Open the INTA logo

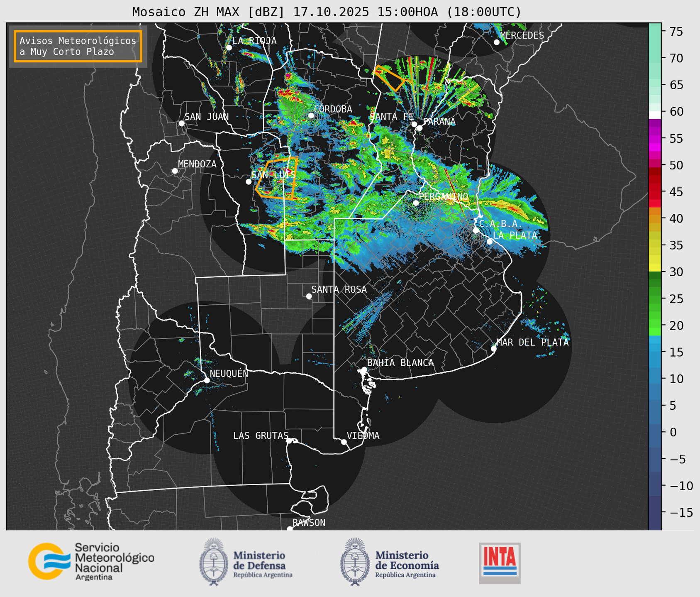500,563
